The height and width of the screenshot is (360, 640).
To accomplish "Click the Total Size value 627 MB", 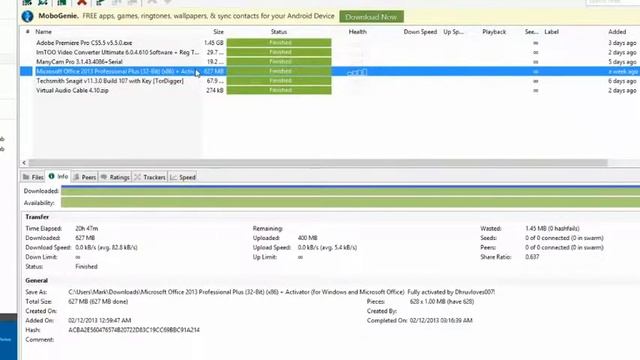I will point(98,302).
